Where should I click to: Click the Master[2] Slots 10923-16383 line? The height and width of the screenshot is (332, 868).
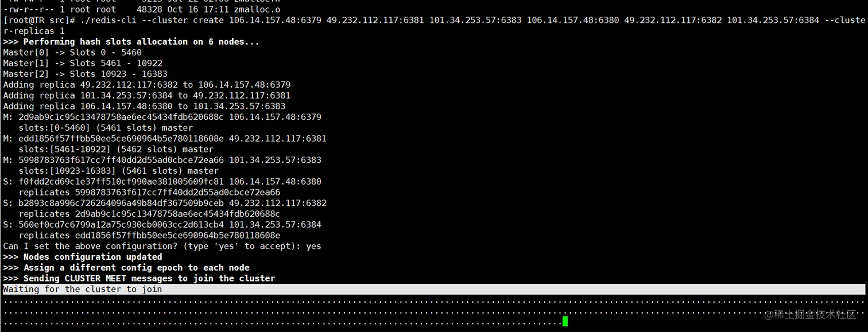pos(86,73)
